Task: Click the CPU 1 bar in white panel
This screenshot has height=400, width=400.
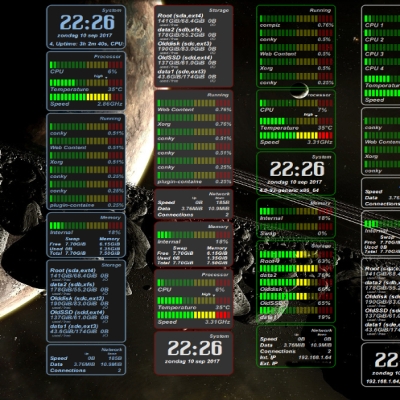Action: pyautogui.click(x=382, y=18)
